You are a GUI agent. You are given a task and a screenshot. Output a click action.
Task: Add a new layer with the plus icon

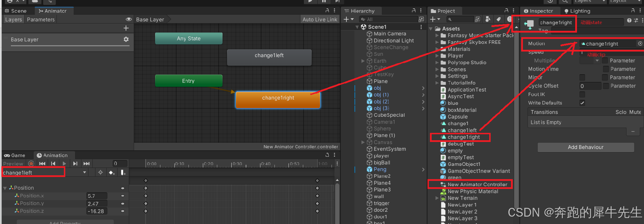[x=126, y=28]
